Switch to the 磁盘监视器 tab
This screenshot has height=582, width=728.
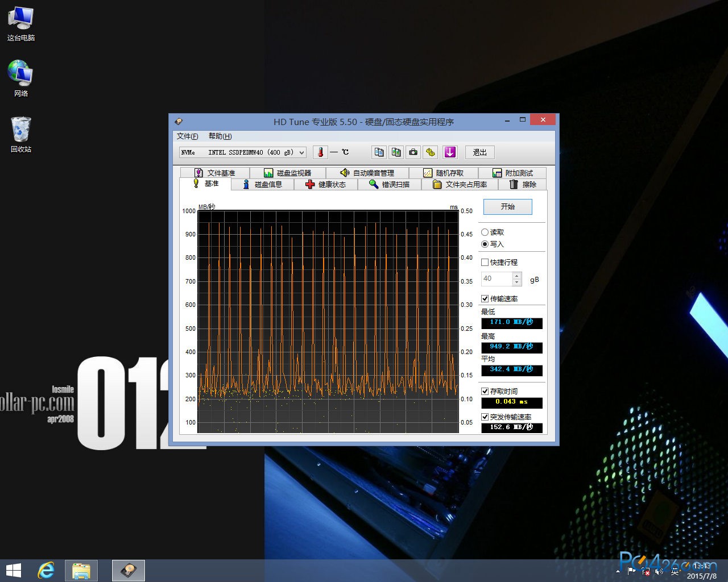click(287, 173)
